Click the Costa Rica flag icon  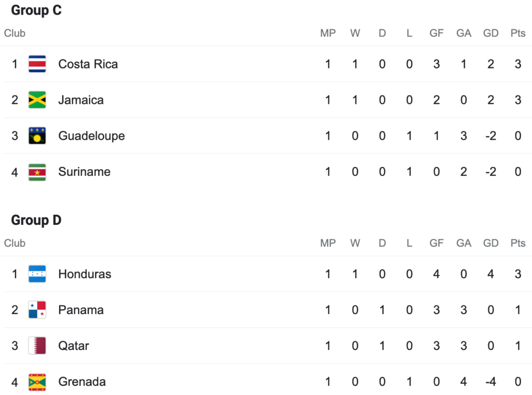point(37,64)
